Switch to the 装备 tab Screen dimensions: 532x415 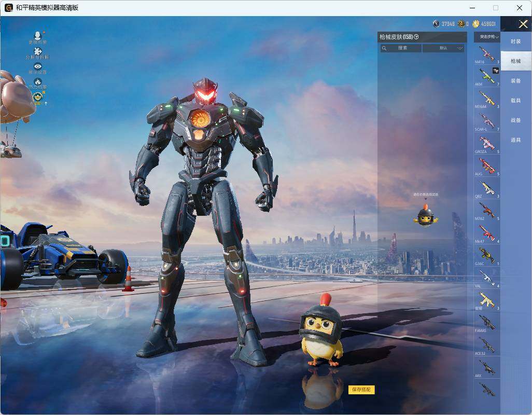click(x=516, y=81)
